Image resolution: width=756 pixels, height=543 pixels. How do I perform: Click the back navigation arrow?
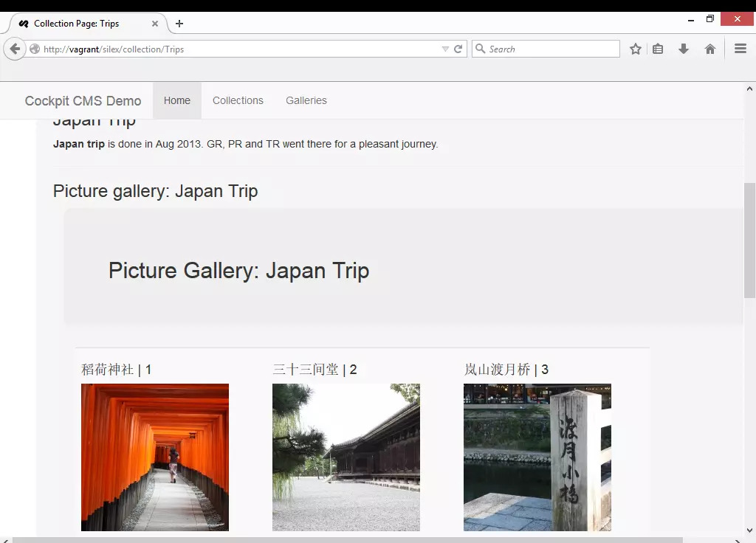pyautogui.click(x=15, y=49)
